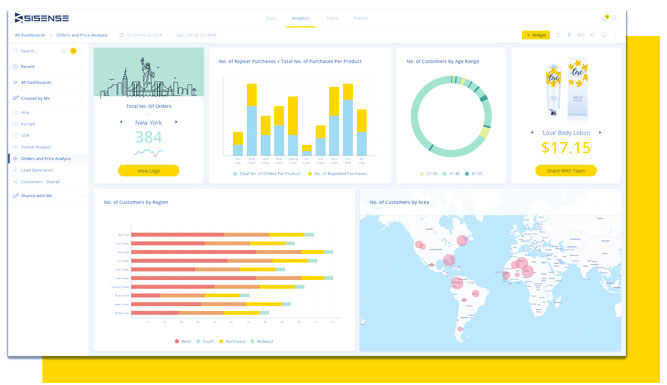
Task: Click the All Dashboards breadcrumb
Action: 30,35
